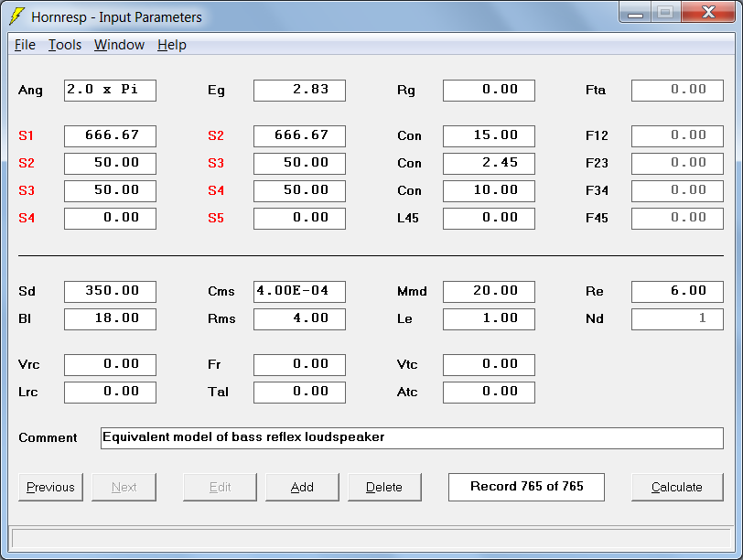Click the Edit button
This screenshot has height=560, width=743.
coord(220,487)
